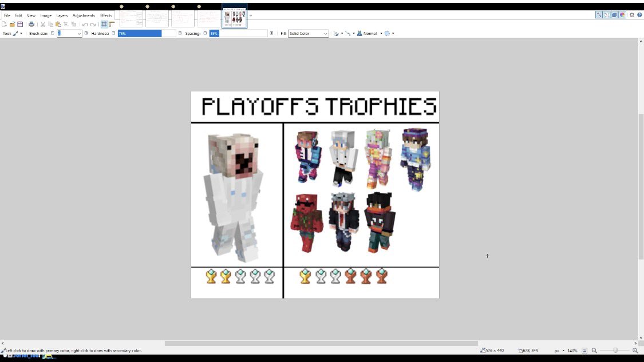This screenshot has height=362, width=644.
Task: Open the Fill Solid Color dropdown
Action: click(x=308, y=33)
